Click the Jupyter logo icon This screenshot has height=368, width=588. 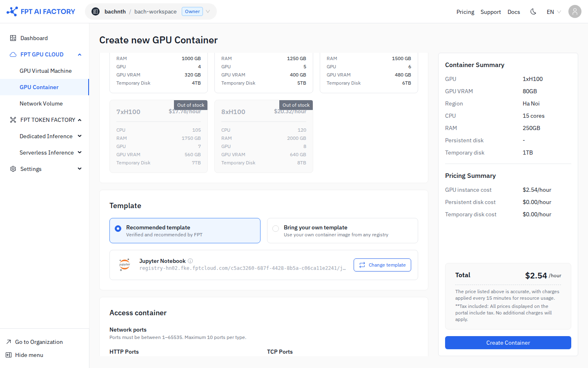(x=125, y=265)
